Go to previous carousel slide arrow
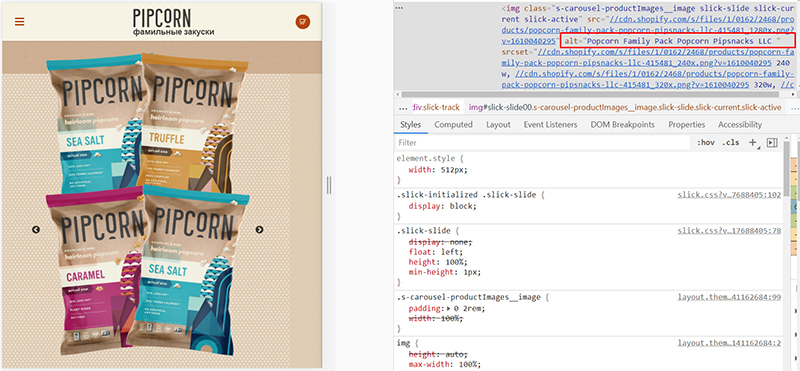The image size is (800, 371). [36, 230]
